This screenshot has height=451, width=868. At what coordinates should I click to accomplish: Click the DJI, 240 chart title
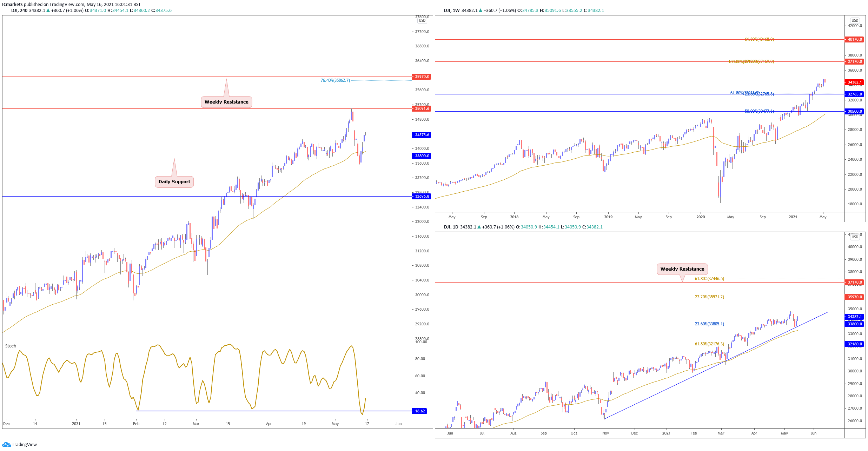19,11
